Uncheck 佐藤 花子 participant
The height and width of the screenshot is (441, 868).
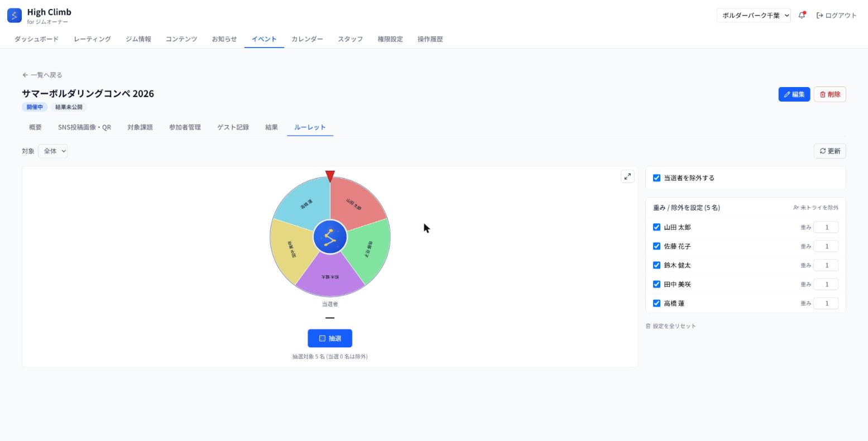click(656, 246)
